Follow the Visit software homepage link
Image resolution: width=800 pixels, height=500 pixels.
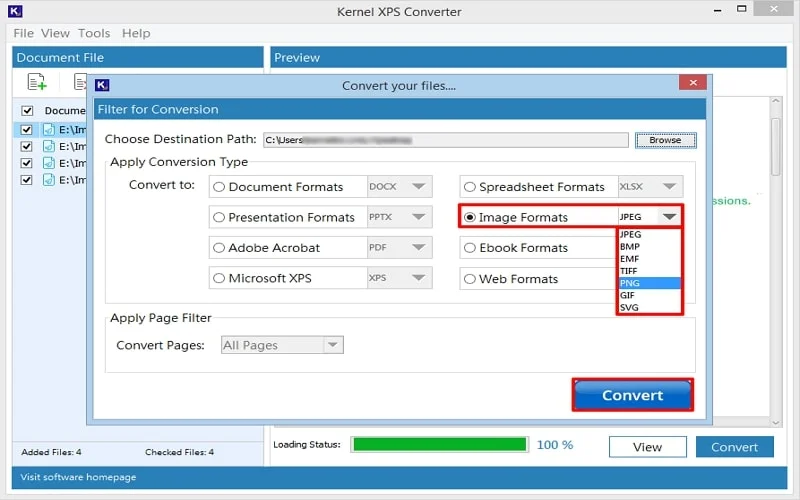pyautogui.click(x=78, y=477)
